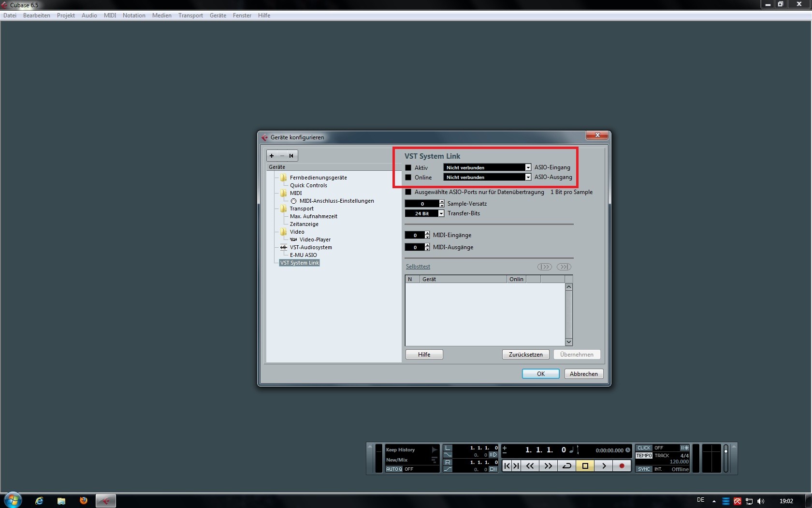The height and width of the screenshot is (508, 812).
Task: Go to next marker in transport bar
Action: pyautogui.click(x=516, y=466)
